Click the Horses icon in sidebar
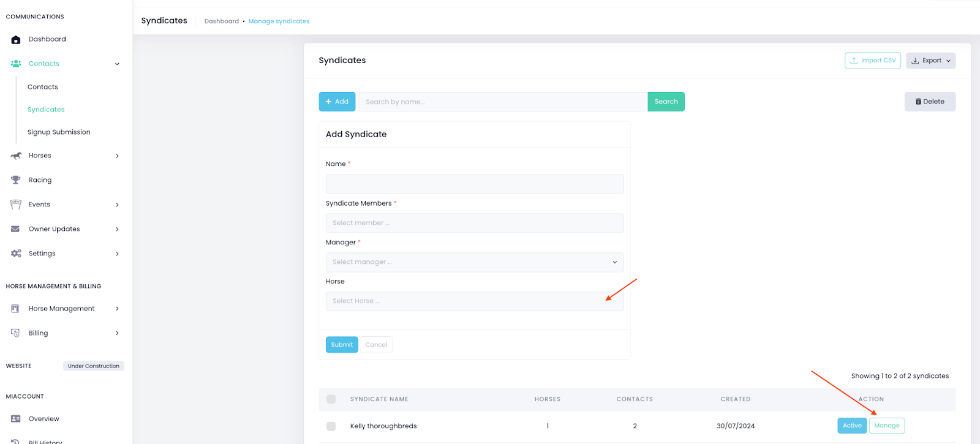Image resolution: width=980 pixels, height=444 pixels. tap(16, 156)
